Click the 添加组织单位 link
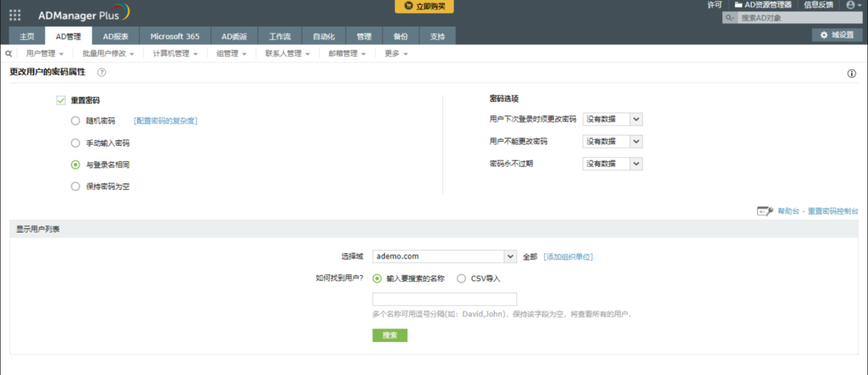The image size is (868, 375). (569, 257)
